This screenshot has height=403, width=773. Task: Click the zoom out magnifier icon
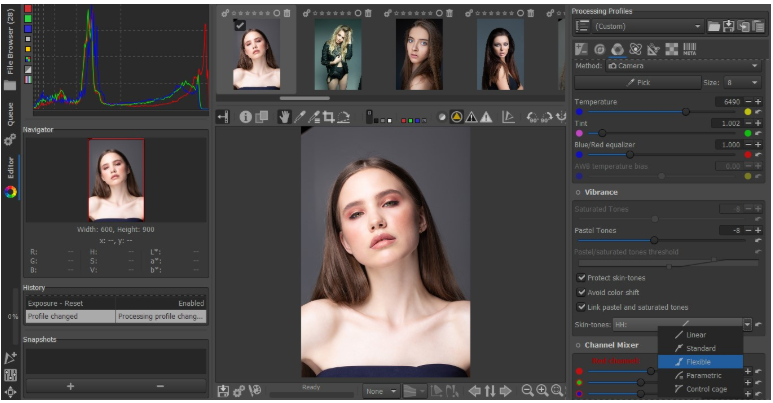[526, 390]
